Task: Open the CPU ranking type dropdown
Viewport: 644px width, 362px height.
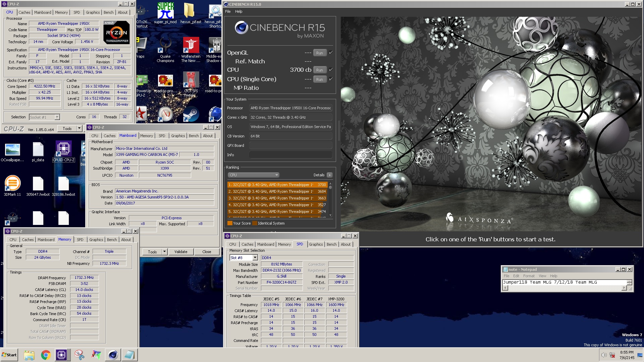Action: 253,175
